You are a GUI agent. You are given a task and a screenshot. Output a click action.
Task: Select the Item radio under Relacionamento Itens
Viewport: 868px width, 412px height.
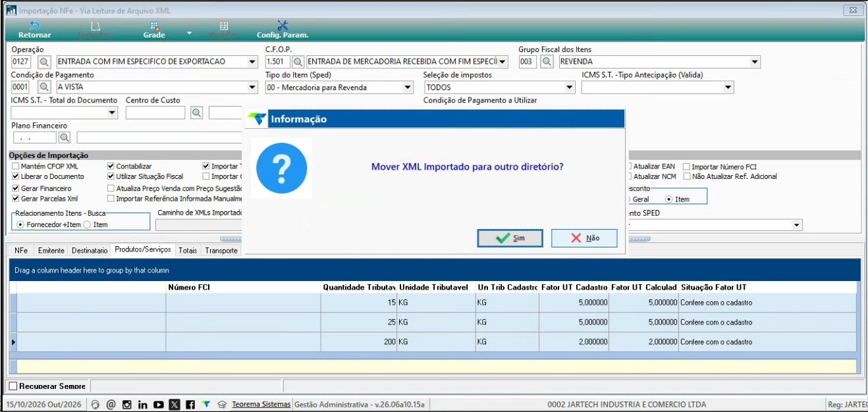coord(88,224)
